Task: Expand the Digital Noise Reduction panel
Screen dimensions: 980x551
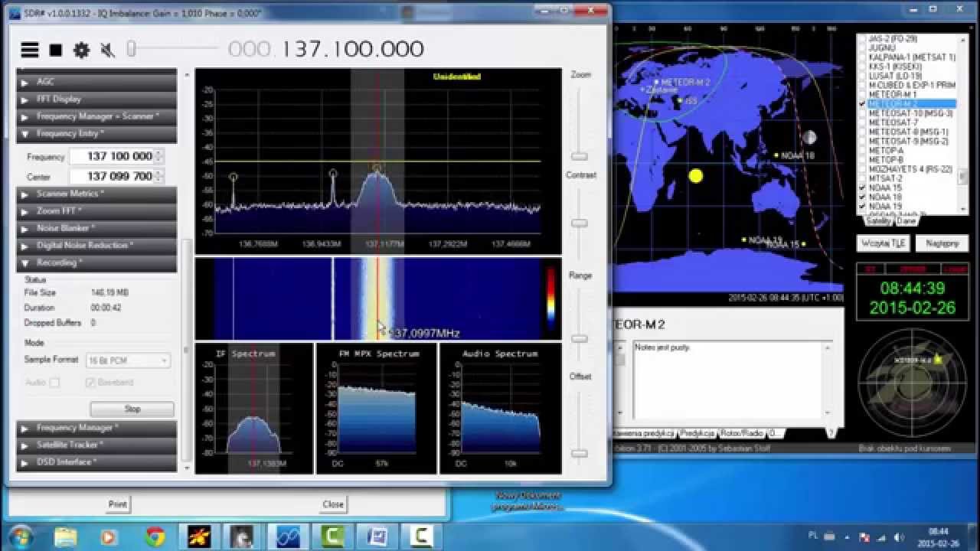Action: (x=96, y=246)
